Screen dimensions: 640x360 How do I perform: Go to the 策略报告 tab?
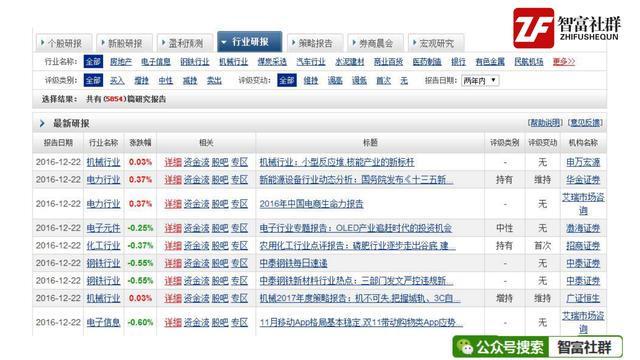(x=315, y=43)
